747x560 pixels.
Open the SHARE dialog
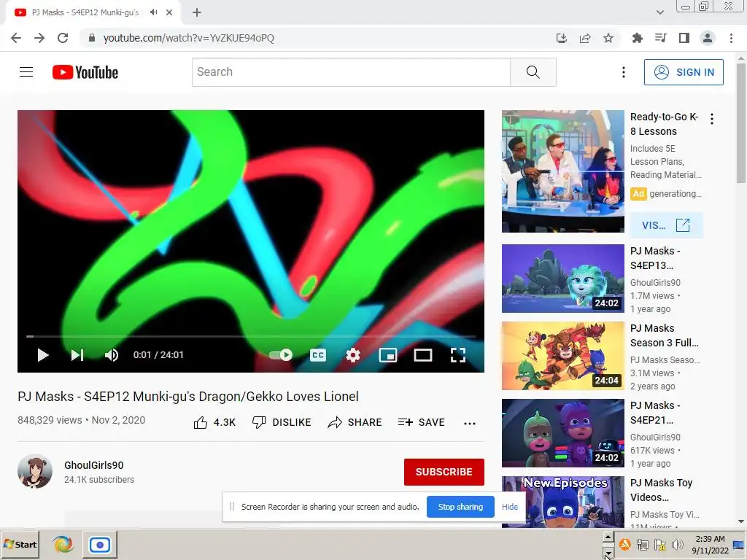[x=355, y=422]
